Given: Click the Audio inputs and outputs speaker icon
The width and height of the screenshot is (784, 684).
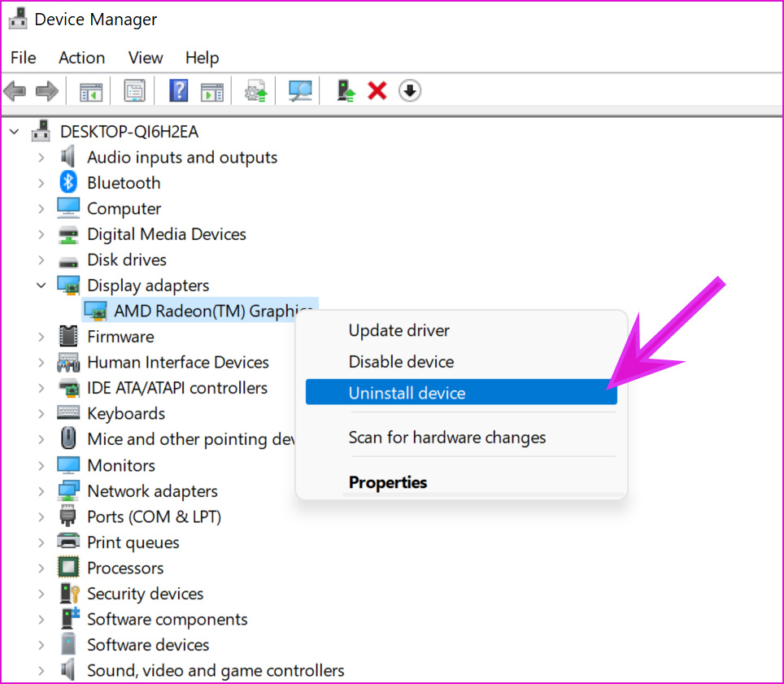Looking at the screenshot, I should [x=68, y=156].
